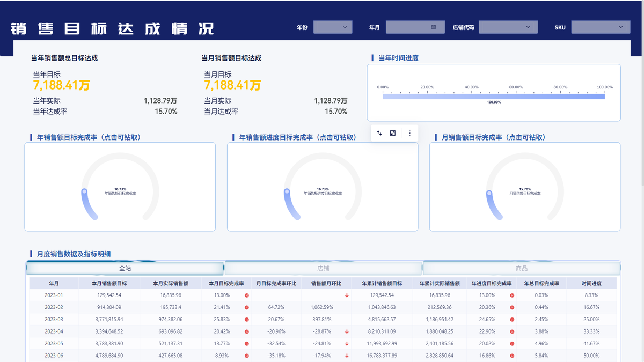The width and height of the screenshot is (644, 362).
Task: Click red down arrow beside -28.87%
Action: 347,331
